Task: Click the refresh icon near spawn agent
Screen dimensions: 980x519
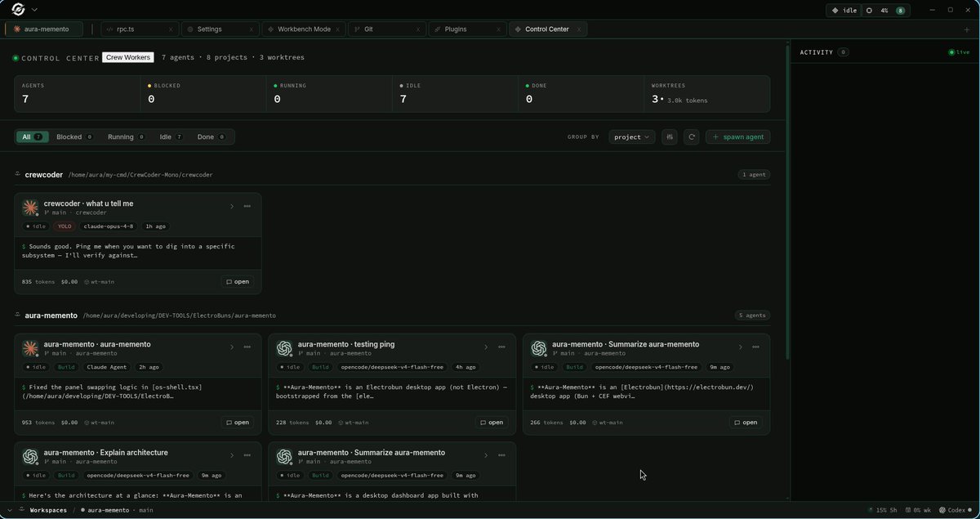Action: coord(692,136)
